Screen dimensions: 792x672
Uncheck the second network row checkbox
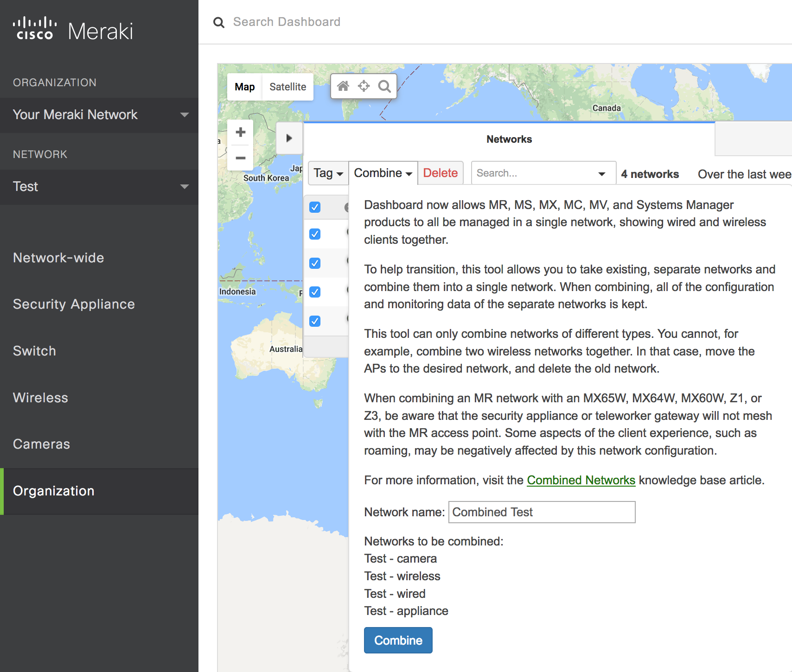315,263
